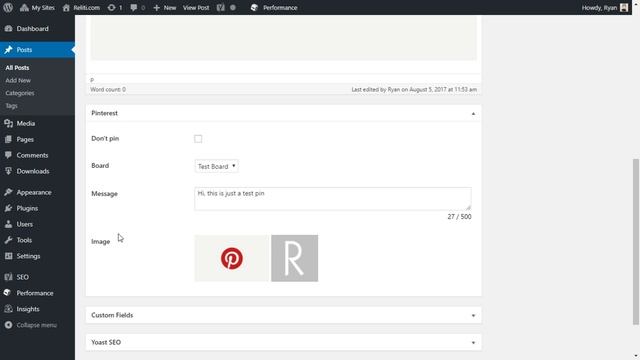Open Performance menu in admin bar
The width and height of the screenshot is (640, 360).
point(274,7)
